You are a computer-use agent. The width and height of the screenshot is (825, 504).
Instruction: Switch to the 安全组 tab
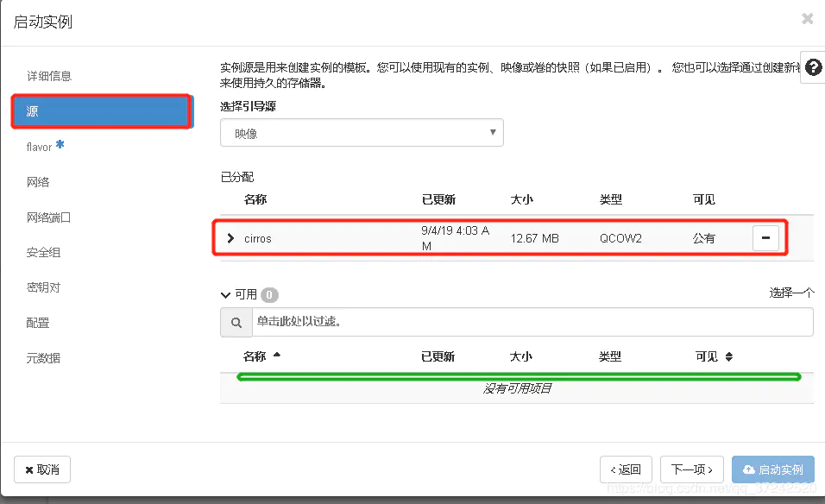(44, 253)
